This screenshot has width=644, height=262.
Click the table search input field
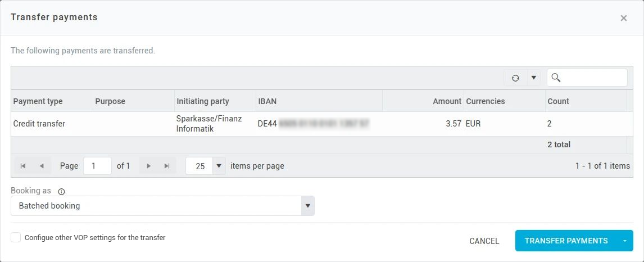pyautogui.click(x=593, y=78)
